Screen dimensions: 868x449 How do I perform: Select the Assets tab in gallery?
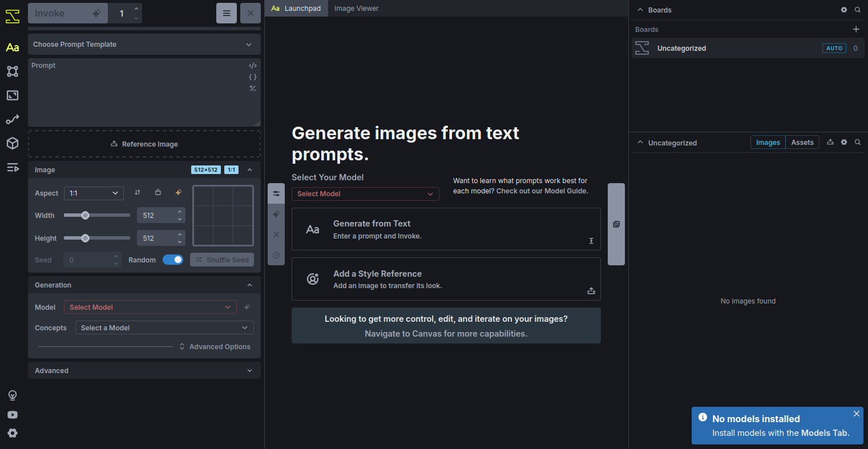click(802, 143)
